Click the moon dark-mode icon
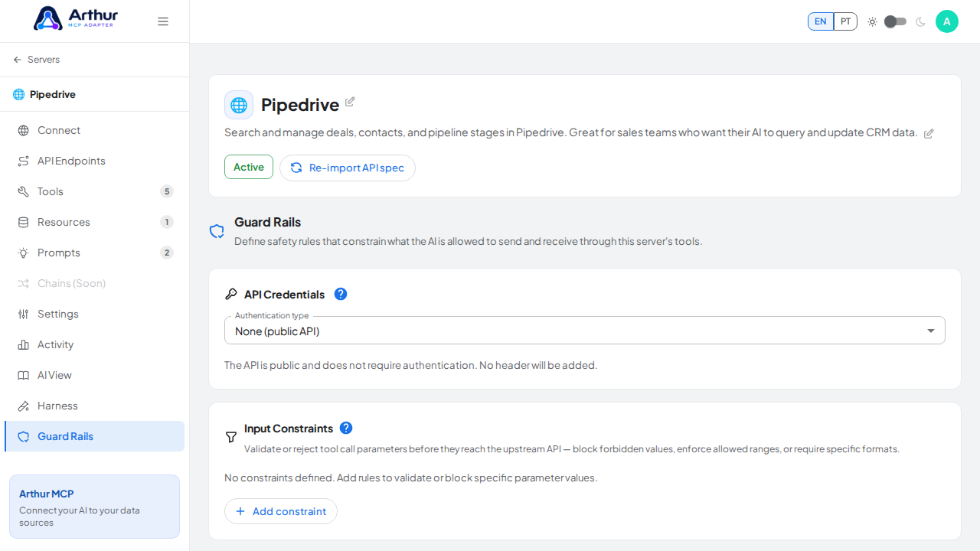The image size is (980, 551). tap(920, 21)
